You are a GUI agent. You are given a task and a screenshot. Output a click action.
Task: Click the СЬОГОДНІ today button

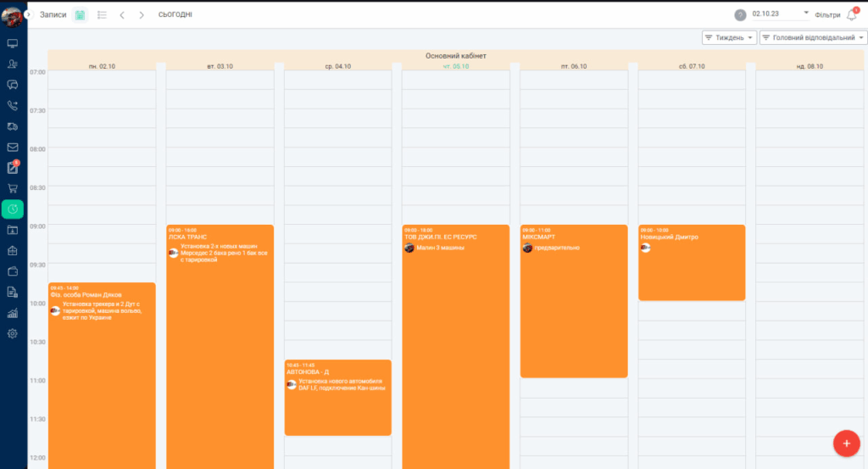(x=175, y=14)
